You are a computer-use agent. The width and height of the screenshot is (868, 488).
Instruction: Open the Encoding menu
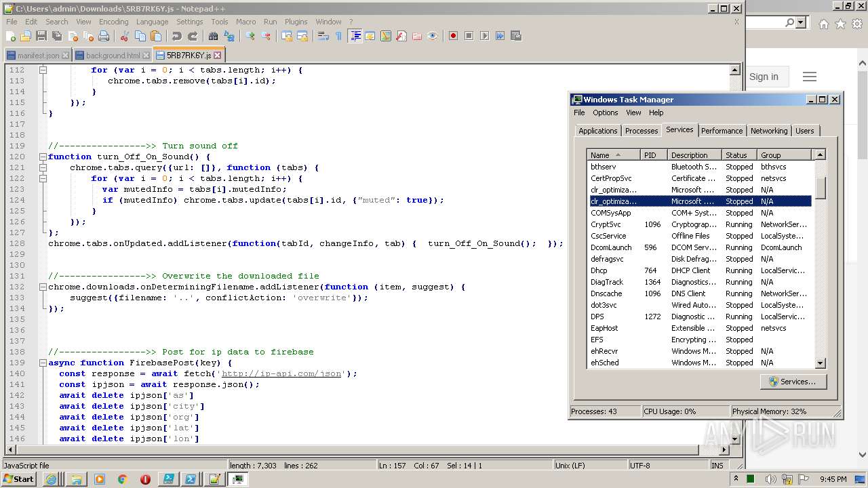(x=113, y=22)
